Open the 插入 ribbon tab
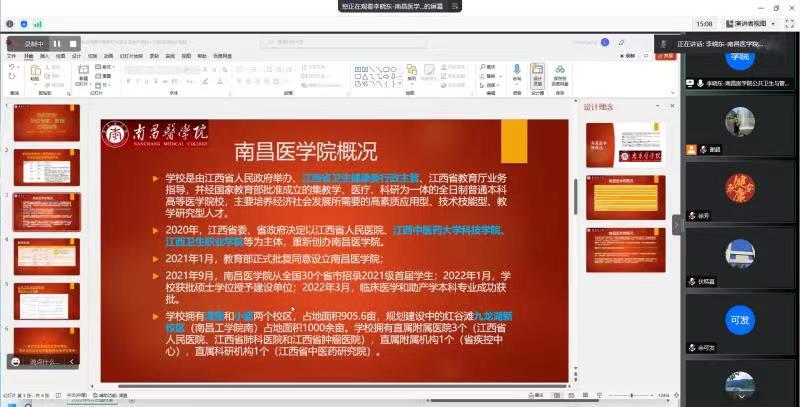The width and height of the screenshot is (800, 407). [x=44, y=57]
